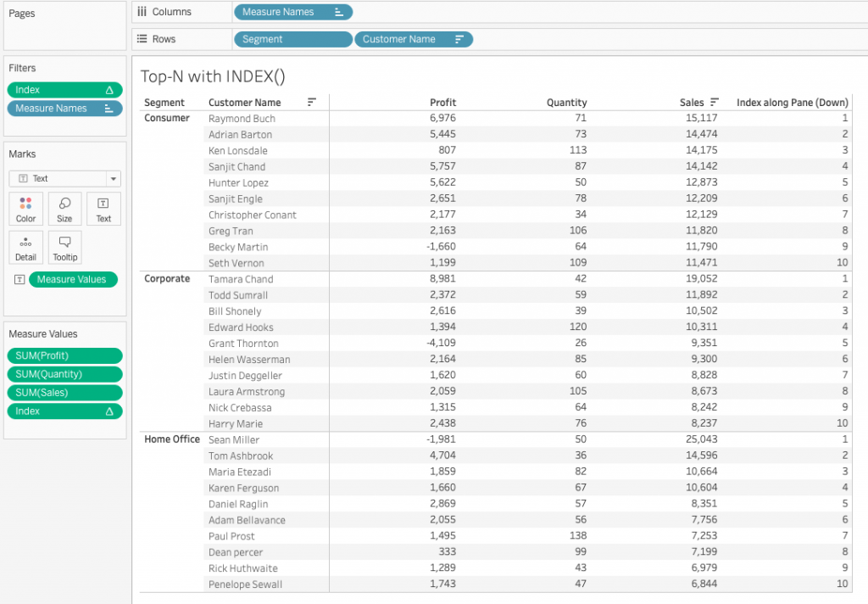
Task: Click sort icon beside Sales column header
Action: tap(715, 103)
